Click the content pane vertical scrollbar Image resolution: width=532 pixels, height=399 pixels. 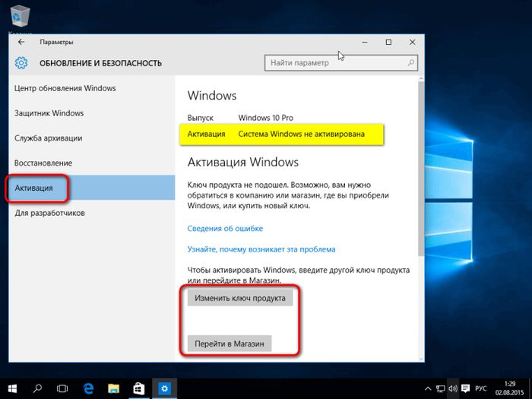421,169
